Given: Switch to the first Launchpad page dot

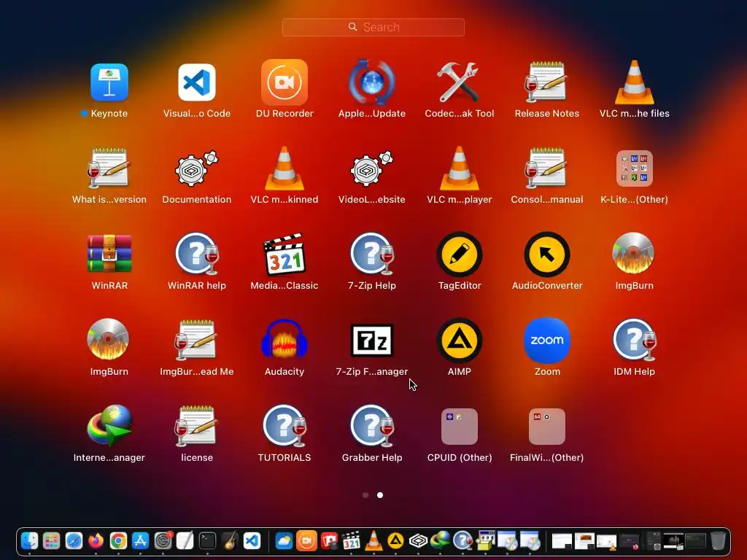Looking at the screenshot, I should (365, 495).
